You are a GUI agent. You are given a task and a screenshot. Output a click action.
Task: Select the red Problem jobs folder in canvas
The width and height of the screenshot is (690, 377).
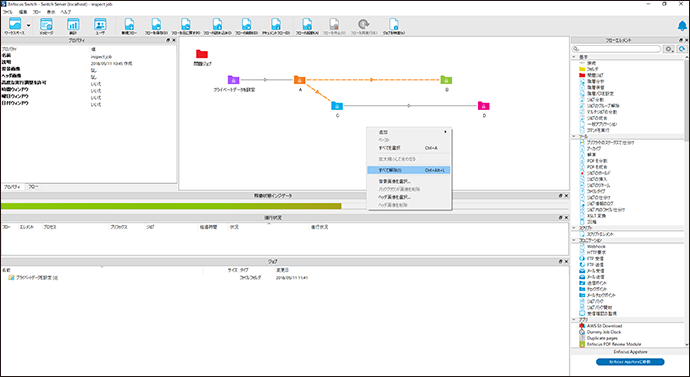point(202,54)
